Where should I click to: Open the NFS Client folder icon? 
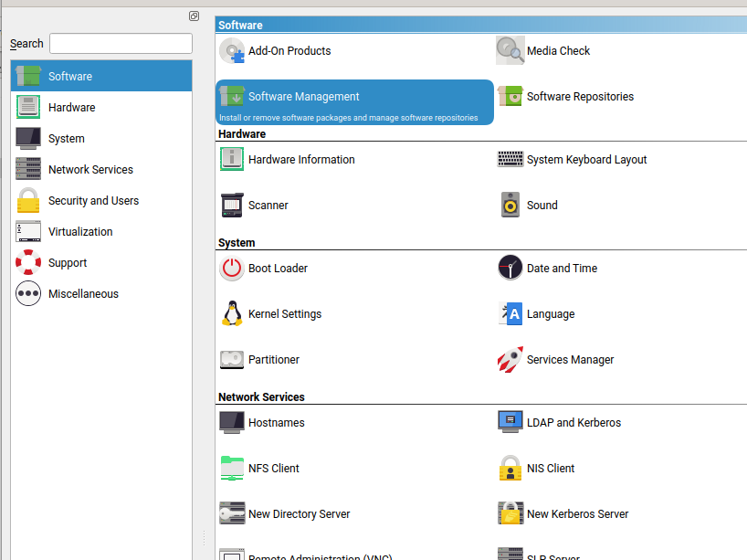(x=232, y=468)
